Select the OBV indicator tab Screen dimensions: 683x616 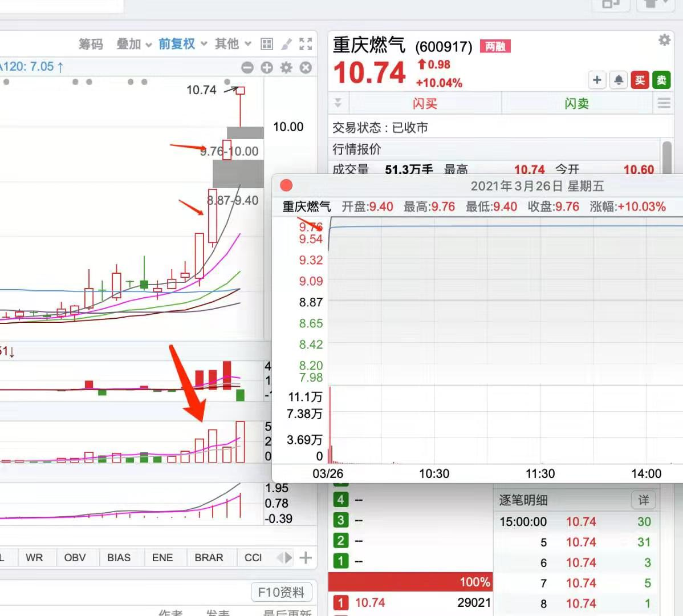[x=75, y=558]
